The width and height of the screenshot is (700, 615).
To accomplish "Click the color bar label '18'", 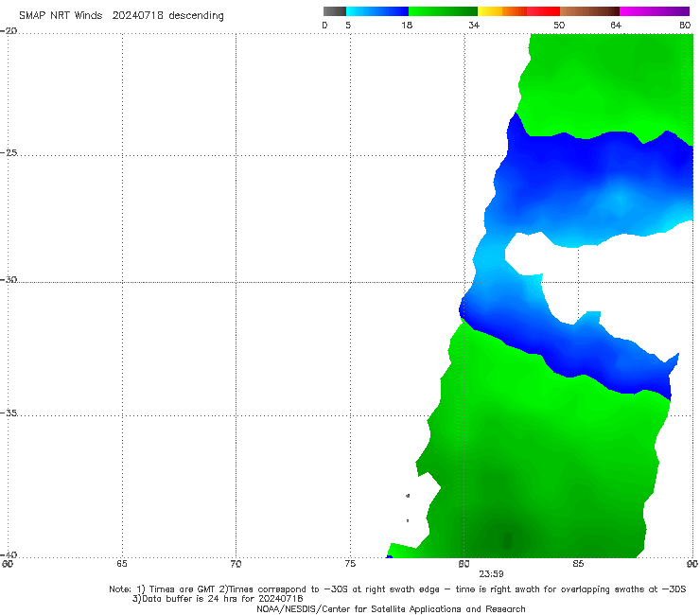I will (x=407, y=25).
